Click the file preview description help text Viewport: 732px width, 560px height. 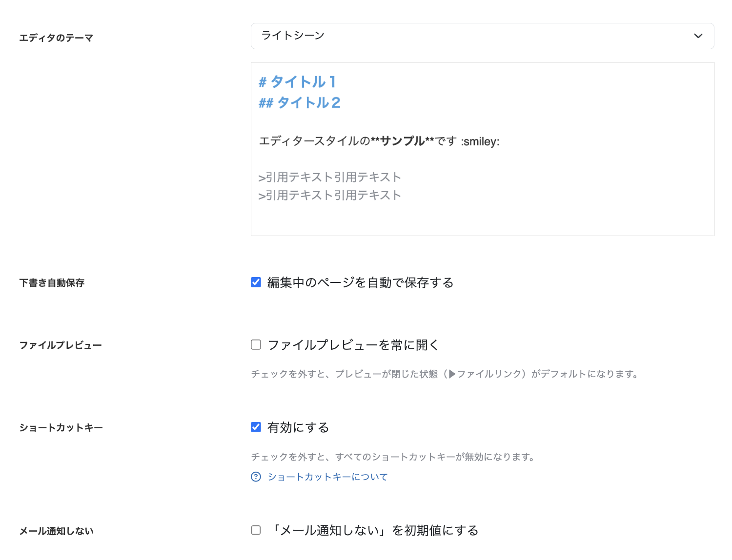(x=445, y=374)
